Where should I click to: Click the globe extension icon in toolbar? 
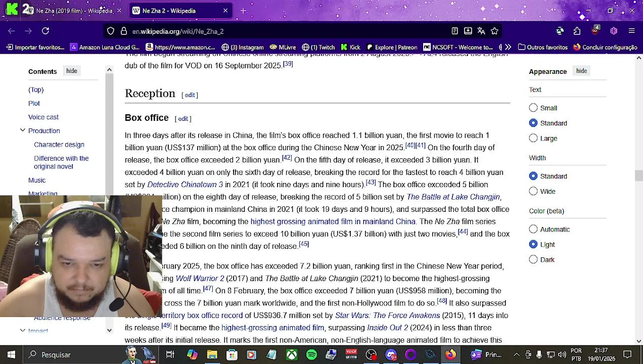(x=560, y=31)
